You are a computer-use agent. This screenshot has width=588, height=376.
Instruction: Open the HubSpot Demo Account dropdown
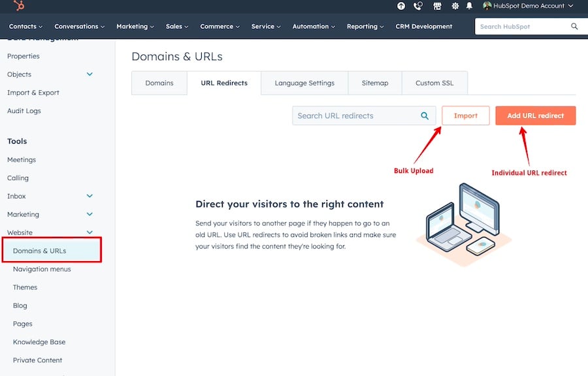tap(529, 7)
